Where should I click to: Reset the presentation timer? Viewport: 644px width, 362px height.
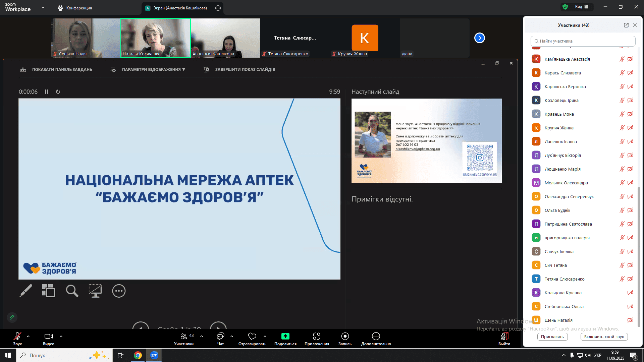pos(58,92)
